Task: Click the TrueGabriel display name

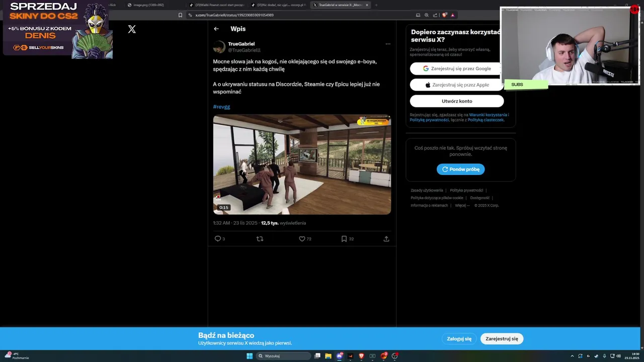Action: pyautogui.click(x=241, y=44)
